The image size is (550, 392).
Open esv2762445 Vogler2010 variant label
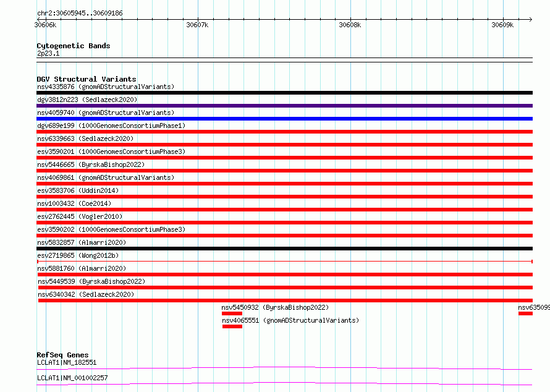tap(80, 216)
